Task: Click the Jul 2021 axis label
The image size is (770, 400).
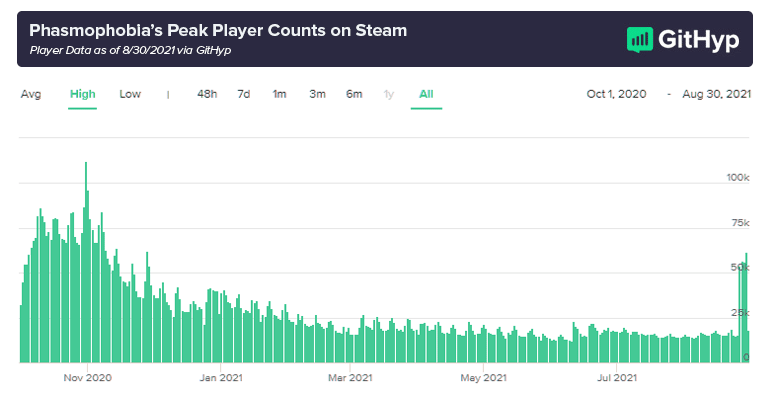Action: pos(617,378)
